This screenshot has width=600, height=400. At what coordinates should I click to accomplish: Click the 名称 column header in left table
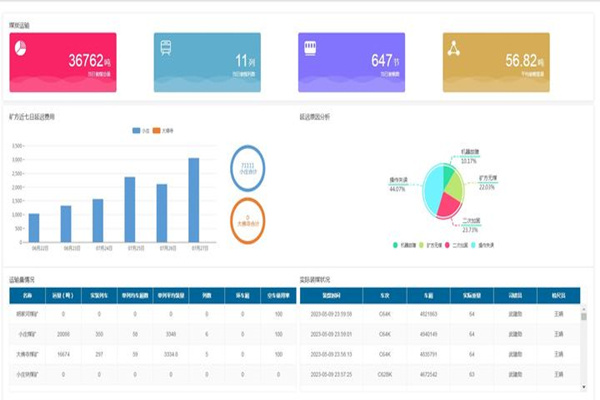[27, 296]
